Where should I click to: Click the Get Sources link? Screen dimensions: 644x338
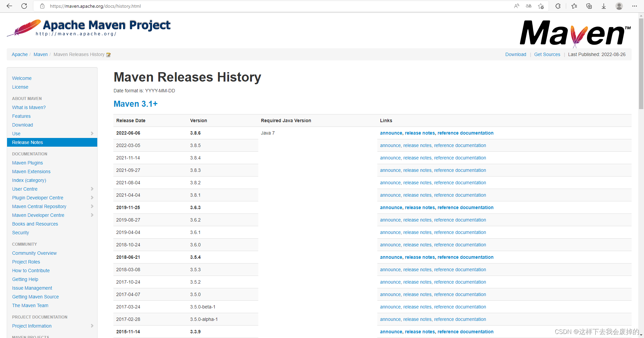coord(547,54)
